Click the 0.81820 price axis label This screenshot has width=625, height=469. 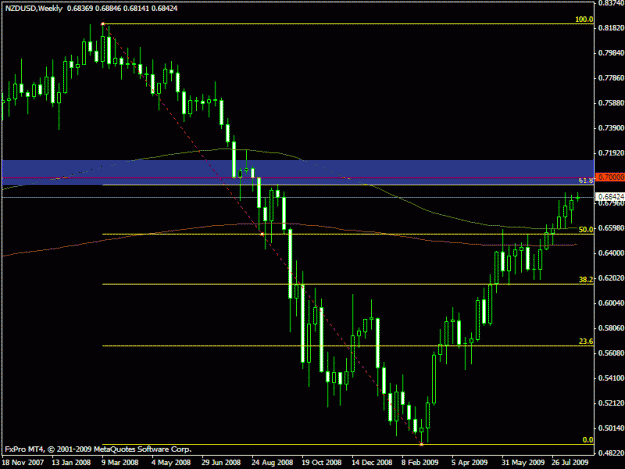pyautogui.click(x=611, y=28)
